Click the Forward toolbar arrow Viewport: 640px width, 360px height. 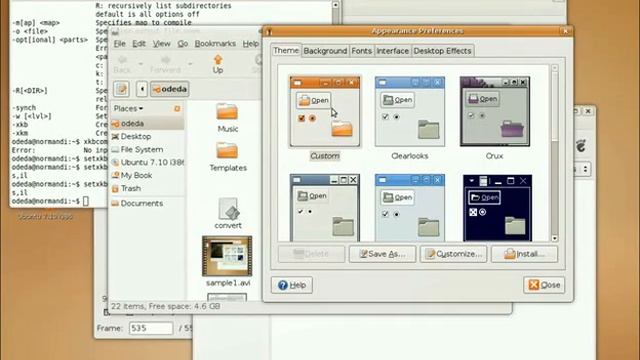click(165, 64)
